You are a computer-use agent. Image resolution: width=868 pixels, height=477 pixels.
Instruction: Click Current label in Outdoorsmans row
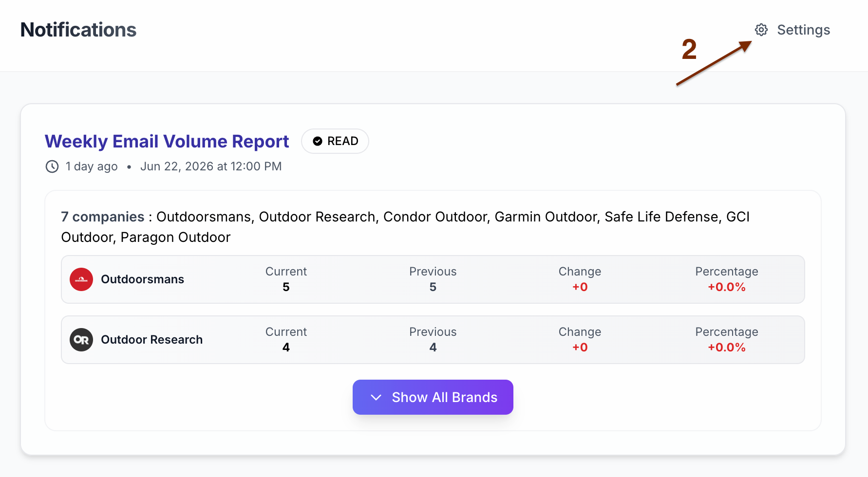pos(286,272)
